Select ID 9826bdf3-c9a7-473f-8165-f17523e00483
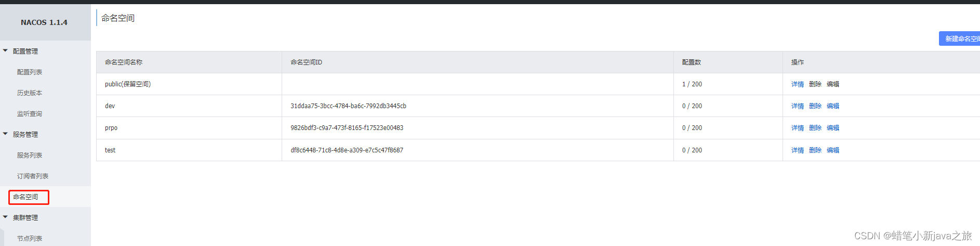The height and width of the screenshot is (246, 980). point(347,128)
